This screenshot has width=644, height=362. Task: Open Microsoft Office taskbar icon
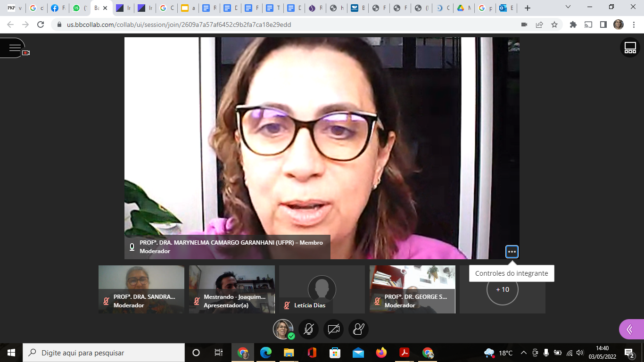coord(312,353)
